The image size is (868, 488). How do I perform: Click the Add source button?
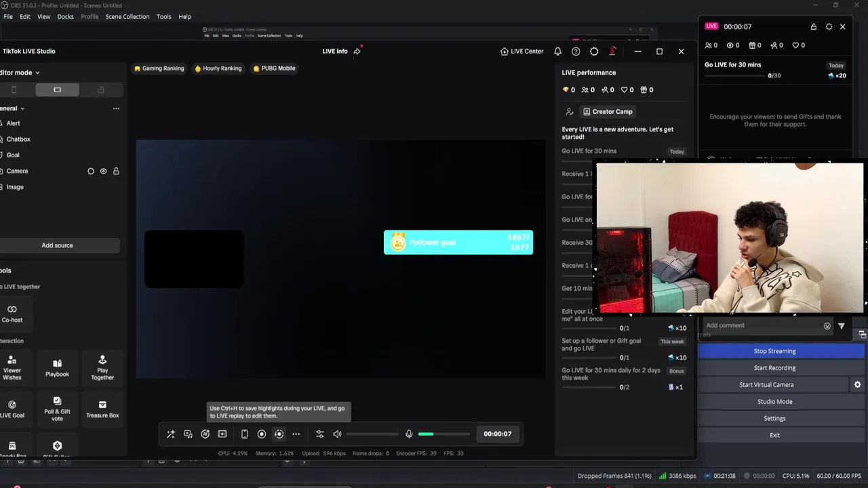[x=57, y=245]
